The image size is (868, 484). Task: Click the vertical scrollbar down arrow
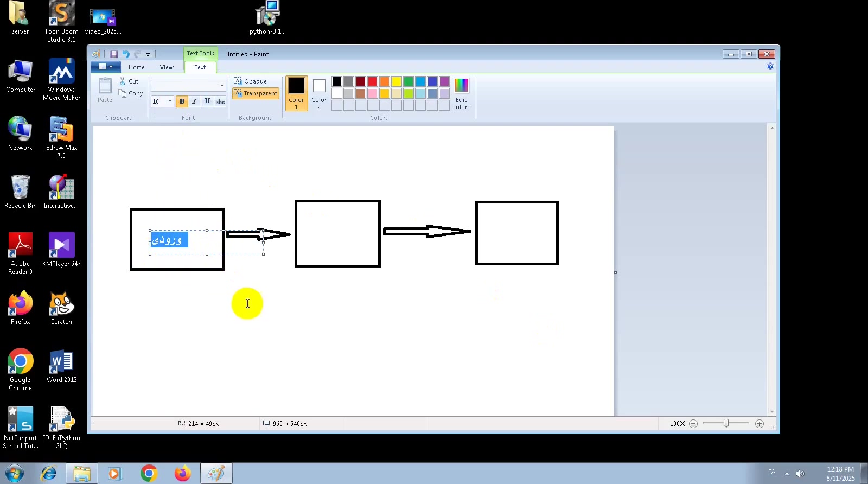tap(772, 412)
